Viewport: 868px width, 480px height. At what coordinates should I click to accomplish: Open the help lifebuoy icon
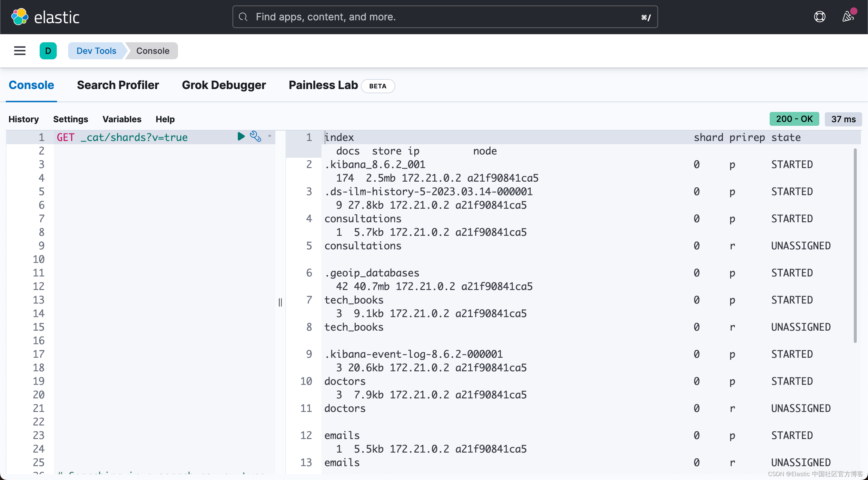(x=820, y=17)
